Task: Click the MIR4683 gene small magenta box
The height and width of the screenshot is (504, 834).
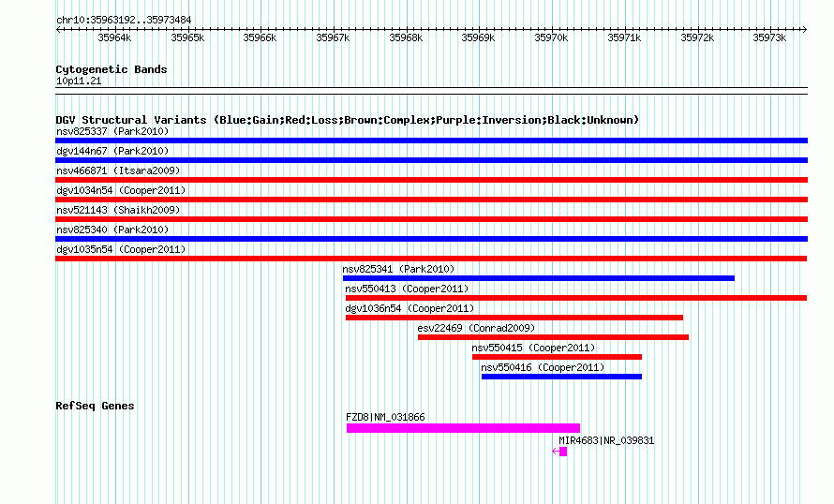Action: tap(563, 452)
